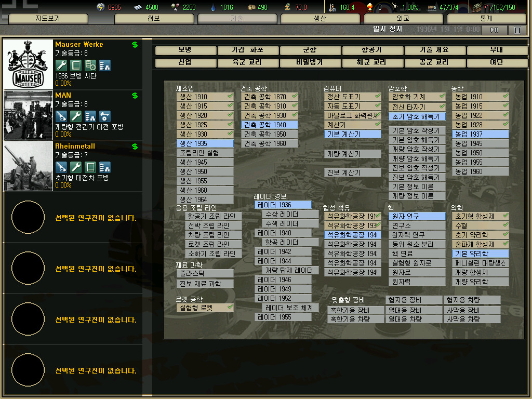
Task: Click the dissent protester icon
Action: 395,7
